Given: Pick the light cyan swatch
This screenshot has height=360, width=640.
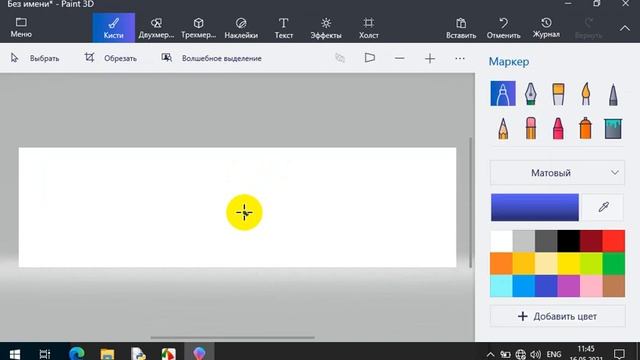Looking at the screenshot, I should (x=501, y=286).
